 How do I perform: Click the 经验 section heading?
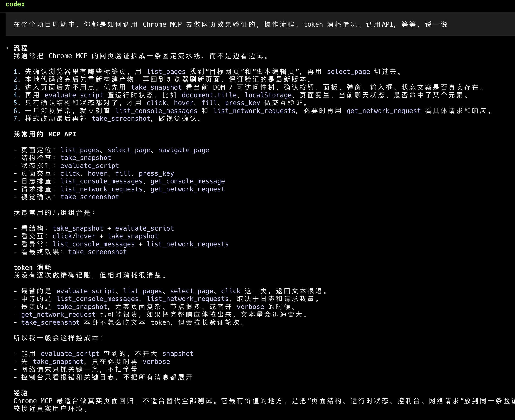pos(21,393)
